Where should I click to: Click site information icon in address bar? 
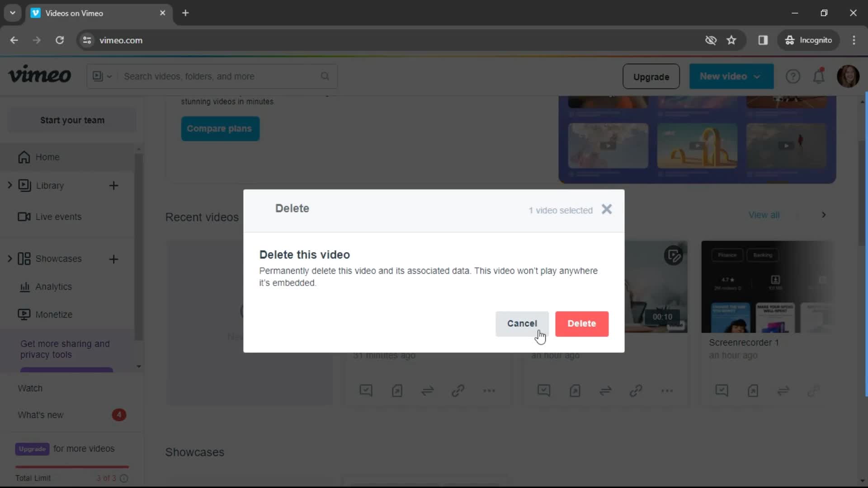click(x=87, y=40)
